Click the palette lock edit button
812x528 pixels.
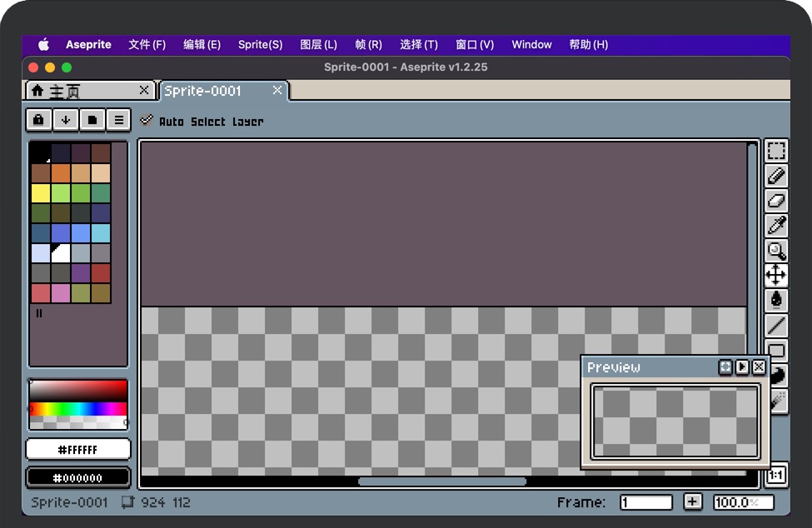click(x=39, y=120)
